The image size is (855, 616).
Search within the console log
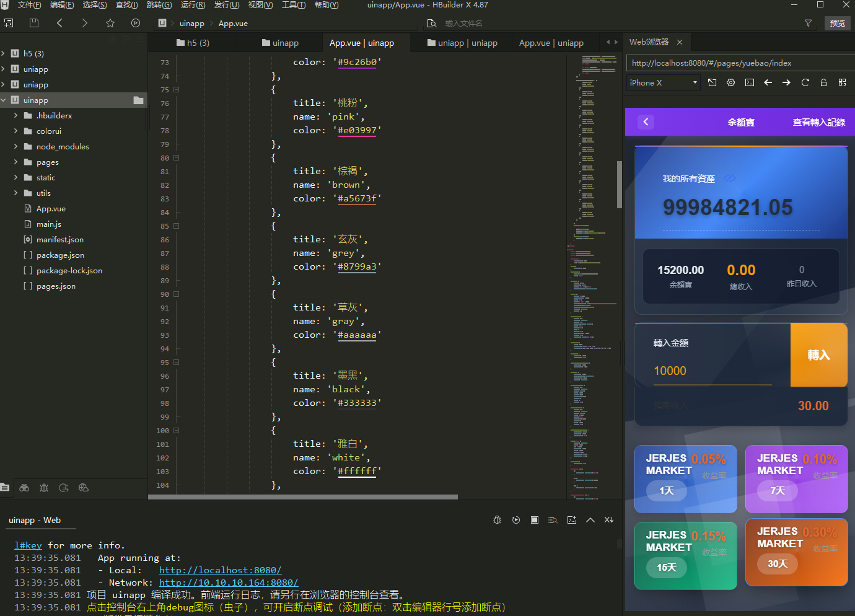pyautogui.click(x=553, y=520)
